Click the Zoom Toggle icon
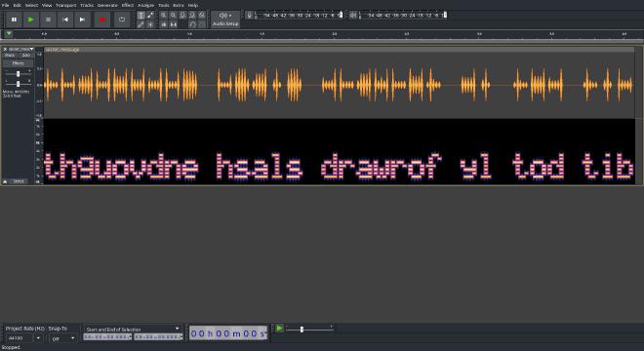 [x=201, y=16]
